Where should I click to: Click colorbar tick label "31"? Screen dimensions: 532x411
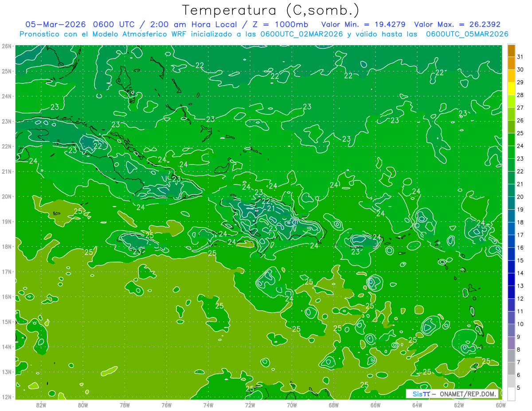520,57
